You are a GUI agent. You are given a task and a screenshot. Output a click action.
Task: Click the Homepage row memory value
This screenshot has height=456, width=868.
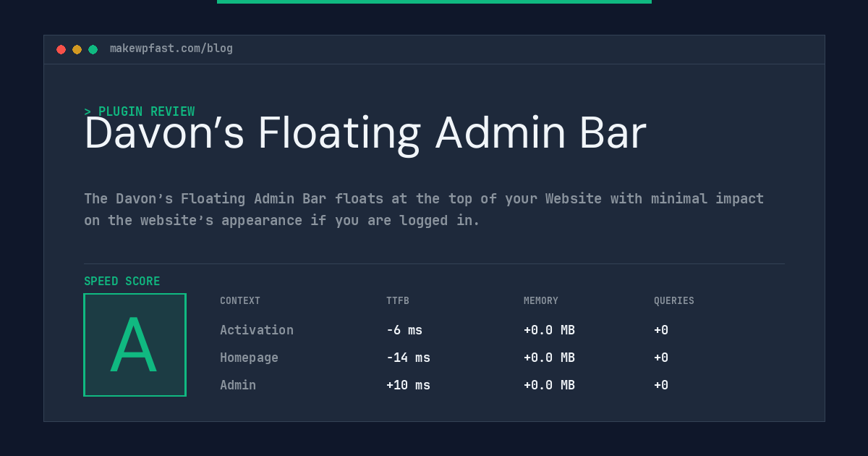click(x=549, y=358)
